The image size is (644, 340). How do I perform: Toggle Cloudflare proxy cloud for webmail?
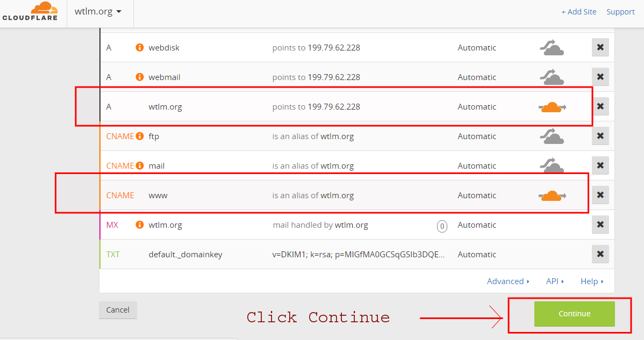click(x=552, y=77)
